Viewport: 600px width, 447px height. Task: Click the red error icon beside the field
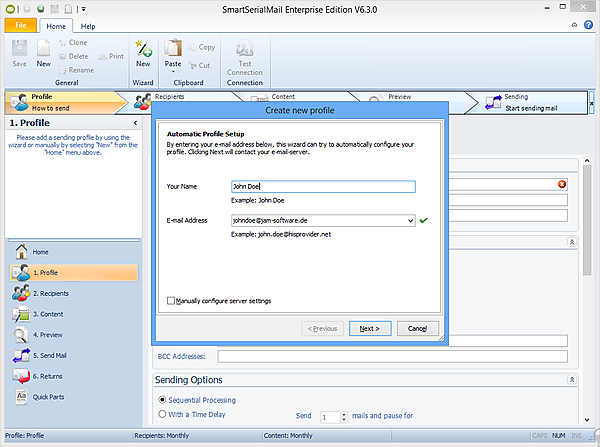pyautogui.click(x=562, y=184)
